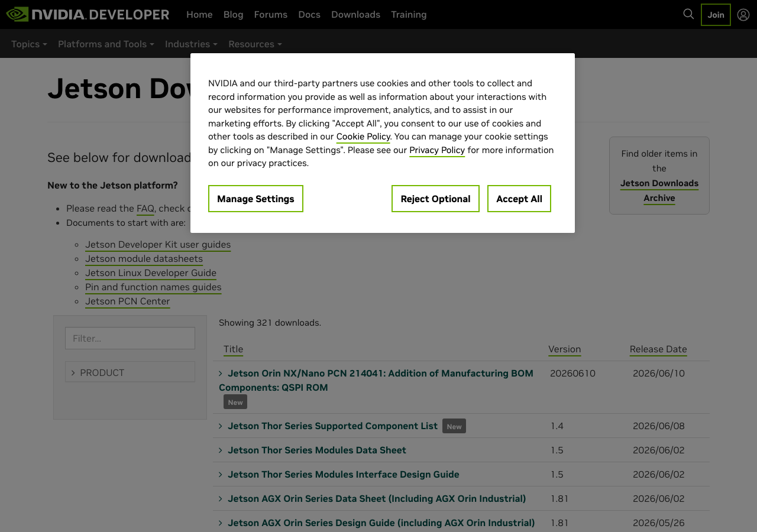
Task: Sort downloads by Version column
Action: point(564,349)
